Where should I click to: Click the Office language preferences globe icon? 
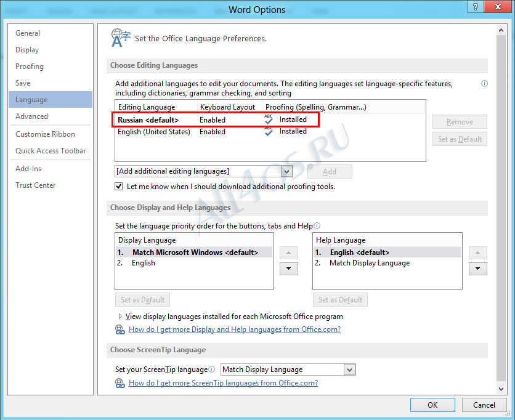[x=121, y=38]
